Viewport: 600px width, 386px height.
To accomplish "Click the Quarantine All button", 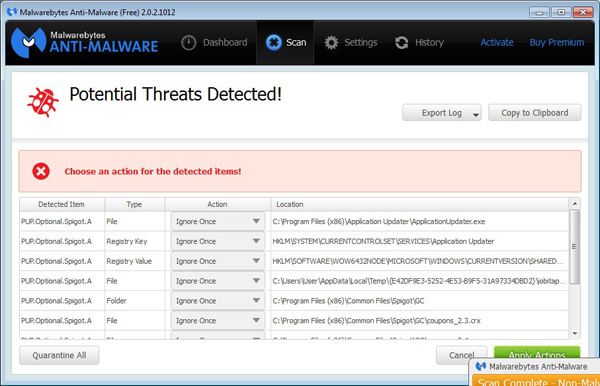I will tap(59, 355).
